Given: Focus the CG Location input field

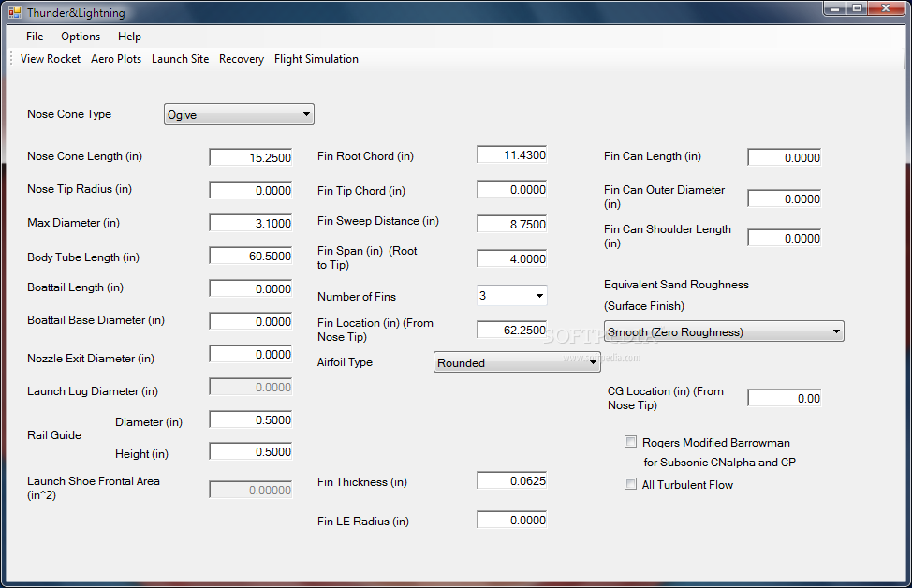Looking at the screenshot, I should click(x=784, y=398).
